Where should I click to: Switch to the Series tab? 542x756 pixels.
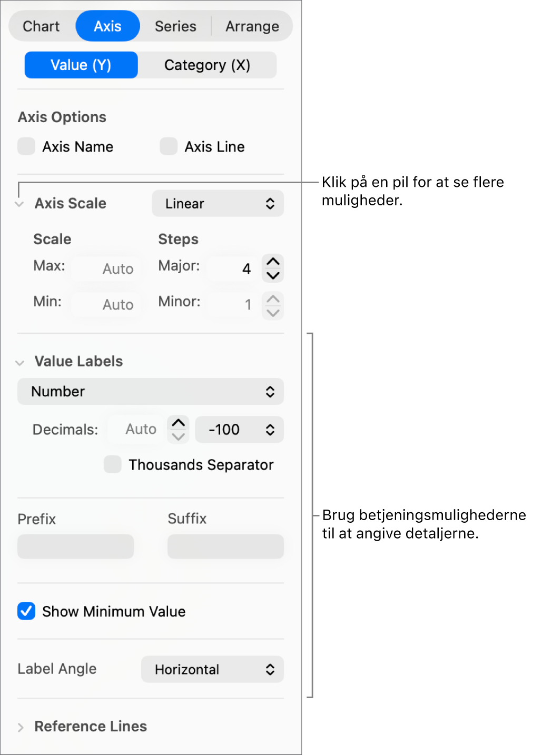pos(175,26)
